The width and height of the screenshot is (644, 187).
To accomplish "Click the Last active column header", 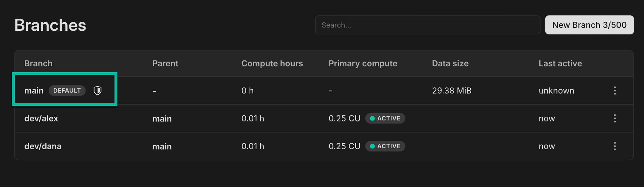I will tap(560, 64).
